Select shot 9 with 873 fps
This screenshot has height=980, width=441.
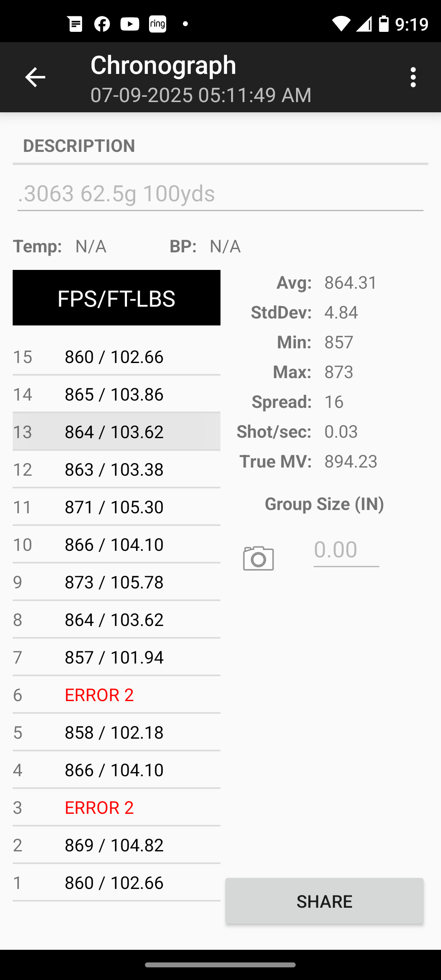point(116,582)
